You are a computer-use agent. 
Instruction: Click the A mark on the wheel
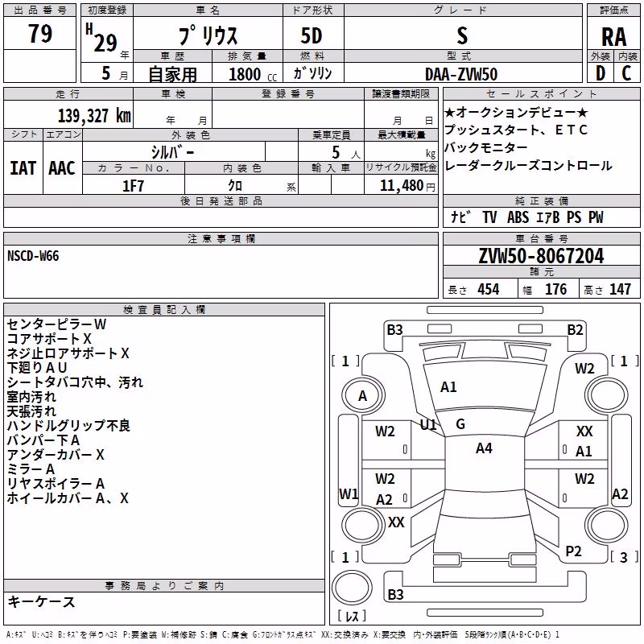pyautogui.click(x=362, y=396)
